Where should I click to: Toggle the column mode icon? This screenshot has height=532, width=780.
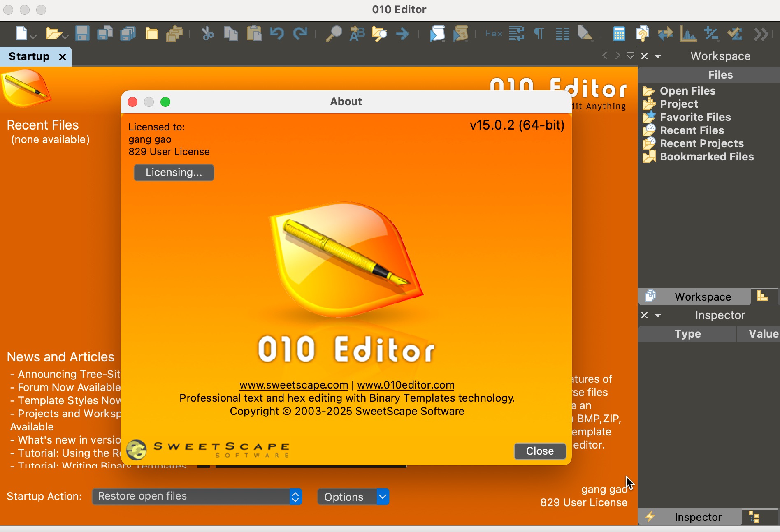pos(562,34)
